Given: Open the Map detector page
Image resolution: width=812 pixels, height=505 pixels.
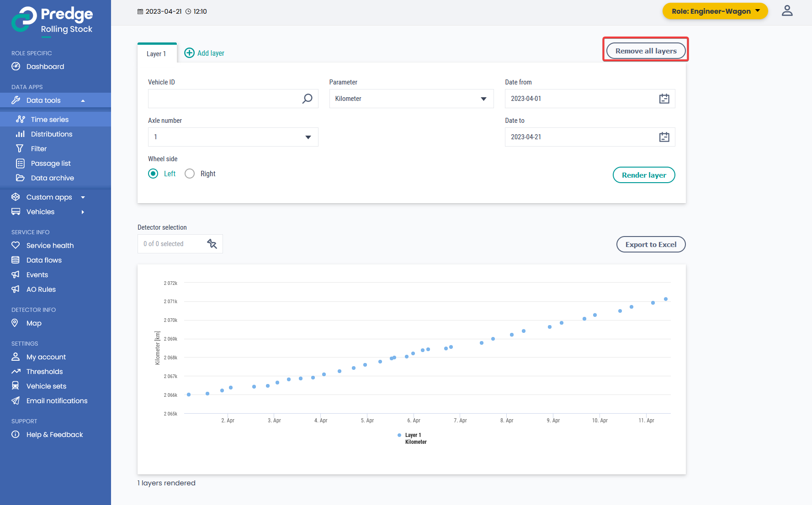Looking at the screenshot, I should [x=34, y=323].
